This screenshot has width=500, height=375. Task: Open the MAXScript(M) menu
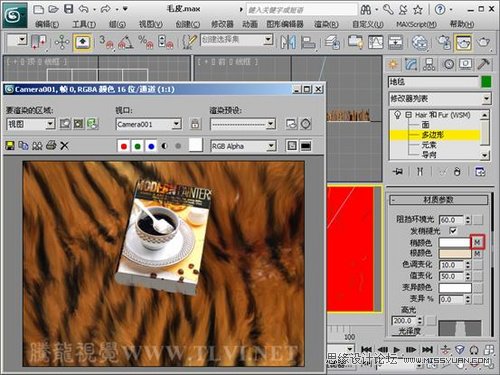coord(416,24)
